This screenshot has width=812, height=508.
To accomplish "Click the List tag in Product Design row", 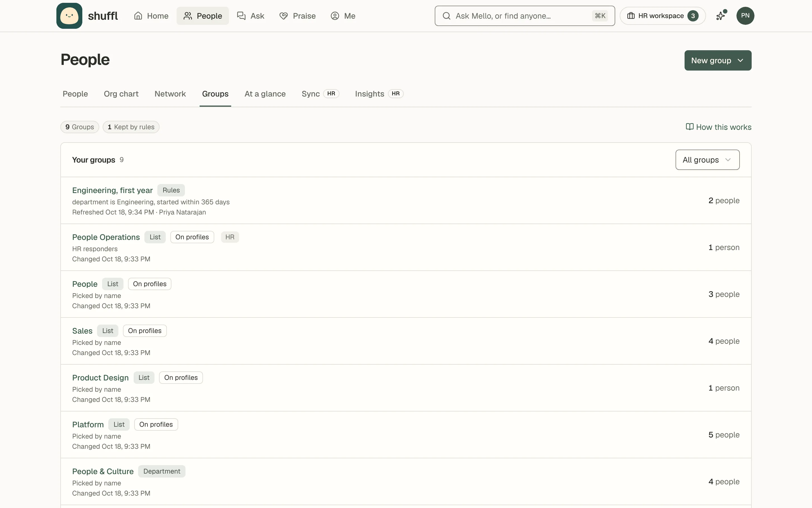I will pyautogui.click(x=144, y=378).
